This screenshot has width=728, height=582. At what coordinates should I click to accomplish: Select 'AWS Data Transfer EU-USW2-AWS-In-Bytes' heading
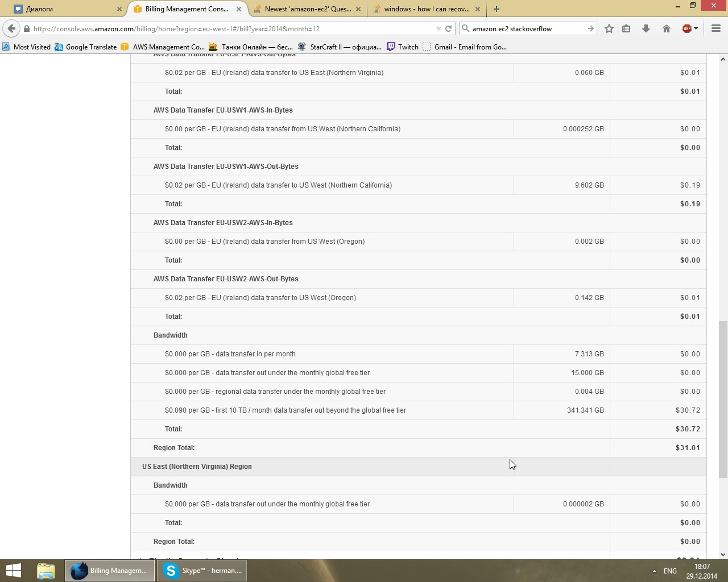click(x=223, y=223)
